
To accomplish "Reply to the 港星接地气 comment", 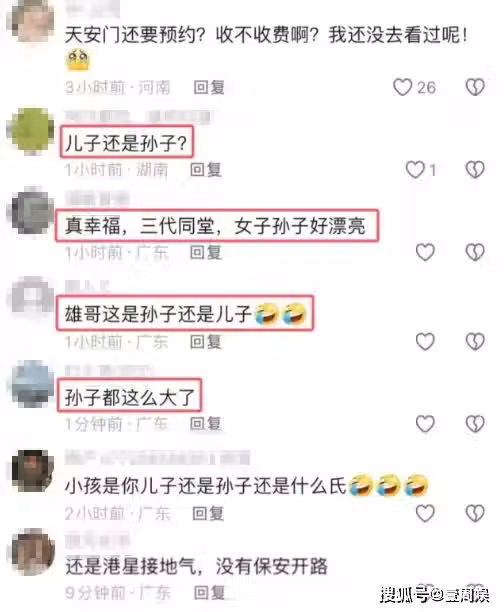I will 209,592.
